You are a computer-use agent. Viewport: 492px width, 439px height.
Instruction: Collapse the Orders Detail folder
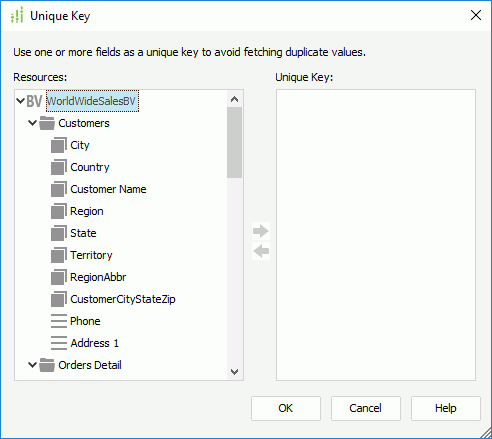point(32,365)
